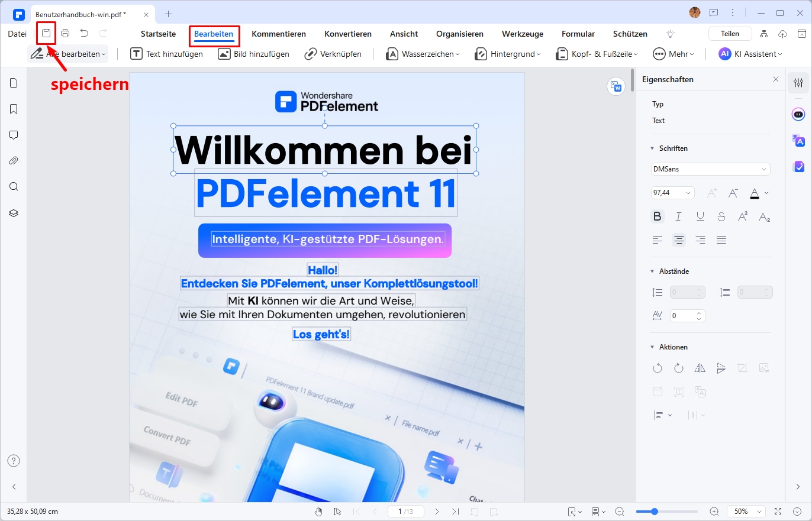The image size is (812, 521).
Task: Switch to the Kommentieren tab
Action: [x=279, y=34]
